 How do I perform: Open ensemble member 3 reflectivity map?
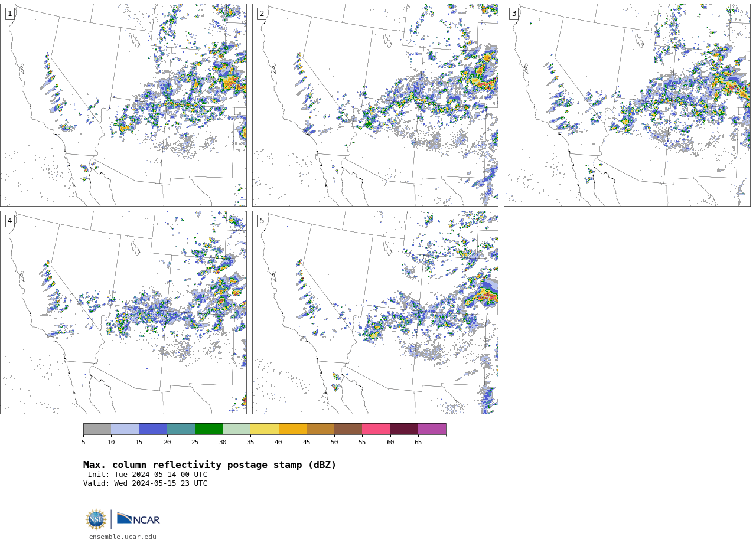point(627,105)
